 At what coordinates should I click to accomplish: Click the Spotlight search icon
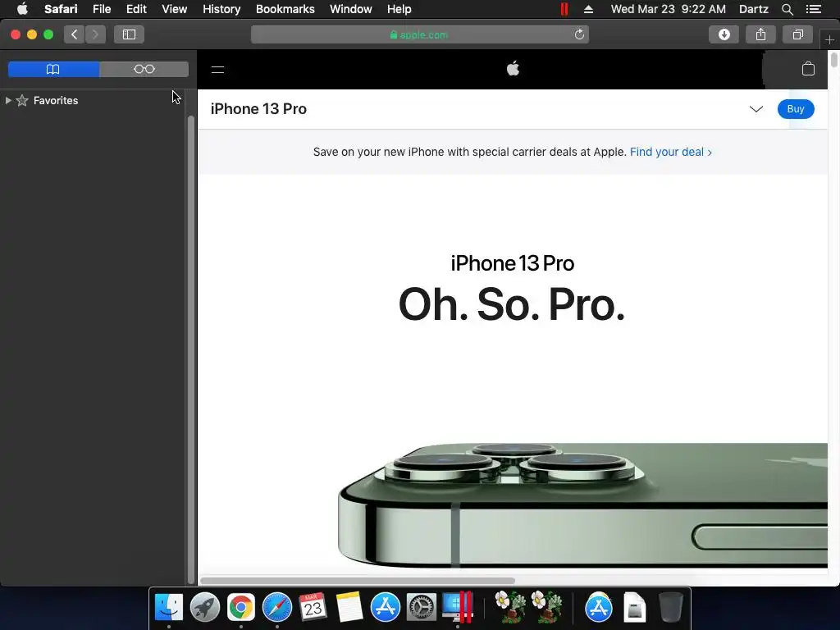(x=787, y=9)
